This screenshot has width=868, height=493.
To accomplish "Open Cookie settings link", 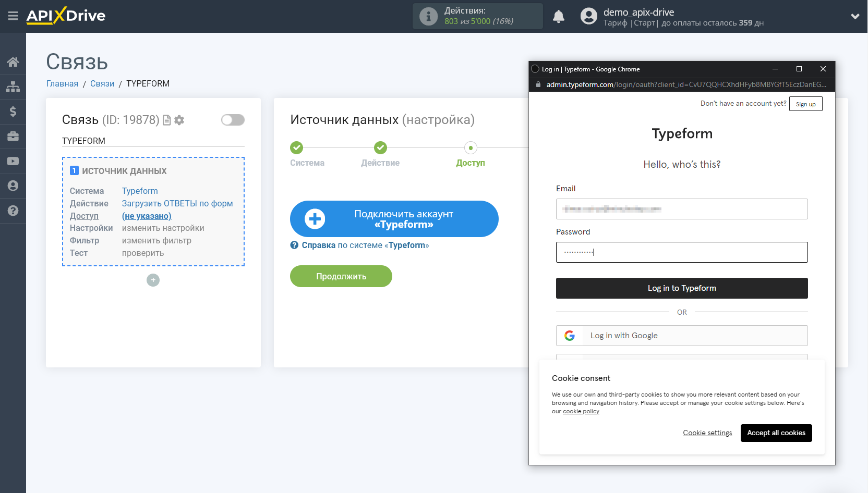I will click(707, 433).
